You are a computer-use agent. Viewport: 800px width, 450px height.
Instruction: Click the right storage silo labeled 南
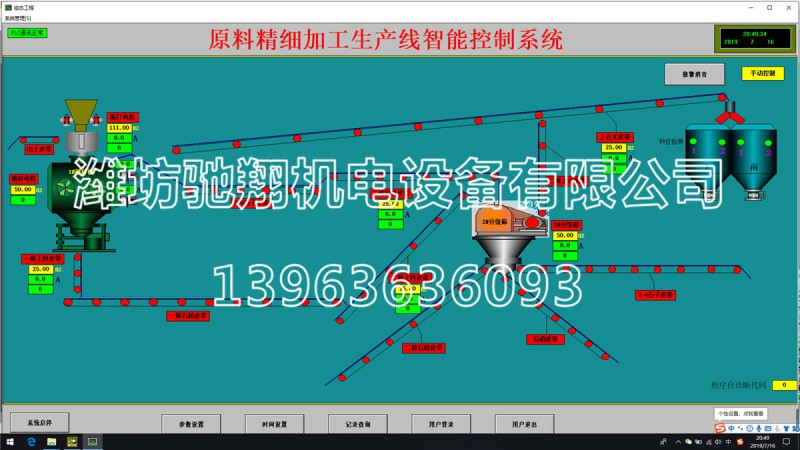click(x=754, y=158)
